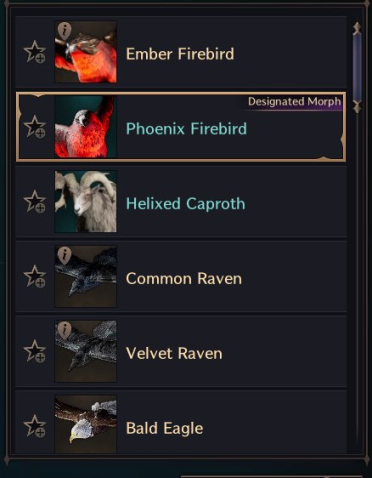
Task: Open info badge on Common Raven thumbnail
Action: pos(64,255)
